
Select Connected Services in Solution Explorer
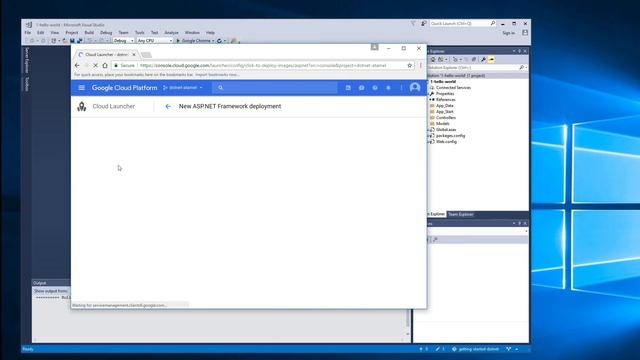[453, 88]
